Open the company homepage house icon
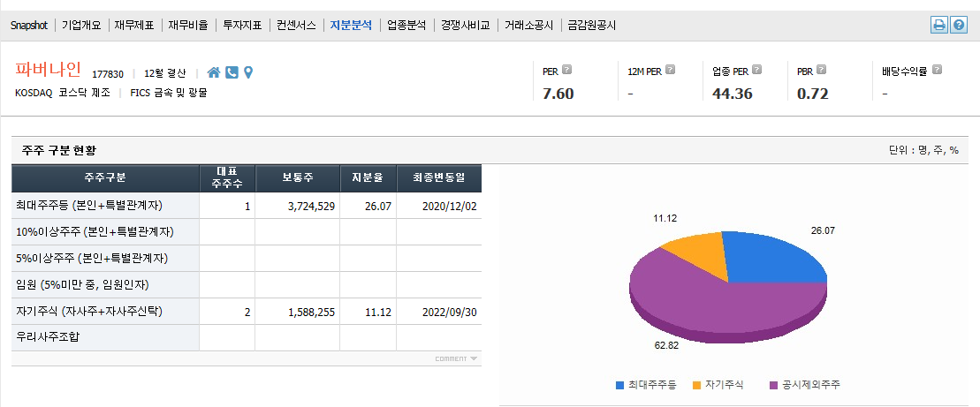980x407 pixels. coord(214,72)
